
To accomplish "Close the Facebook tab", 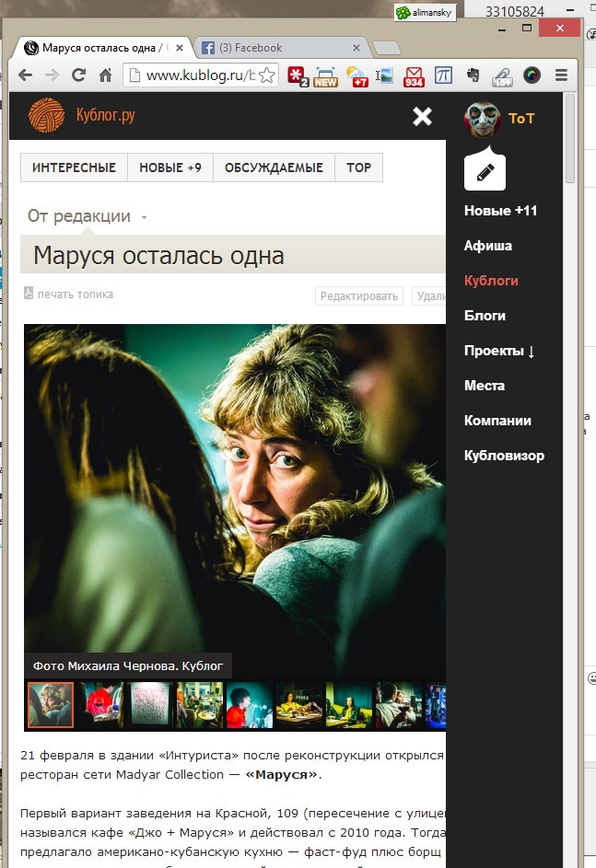I will click(x=356, y=48).
